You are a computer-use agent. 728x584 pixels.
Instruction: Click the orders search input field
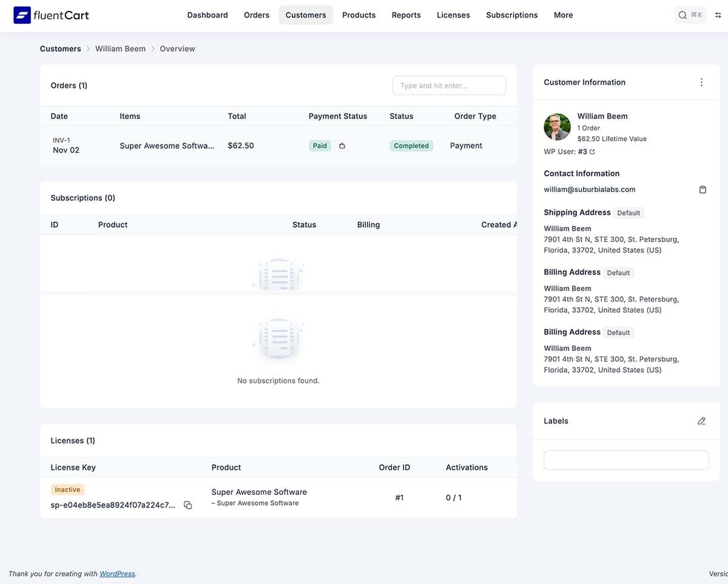coord(449,85)
